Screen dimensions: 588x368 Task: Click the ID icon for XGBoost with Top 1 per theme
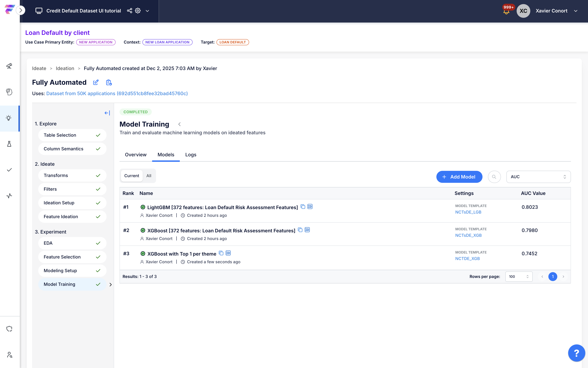[x=228, y=253]
